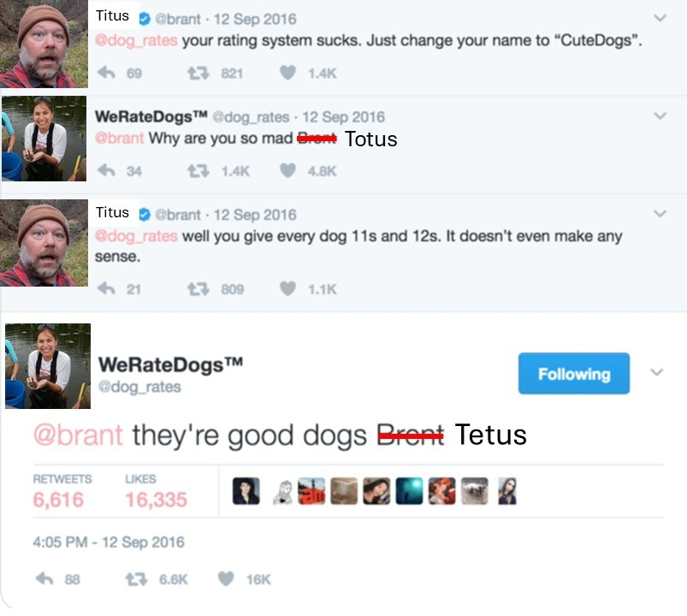
Task: Toggle the Following button for WeRateDogs
Action: [574, 373]
